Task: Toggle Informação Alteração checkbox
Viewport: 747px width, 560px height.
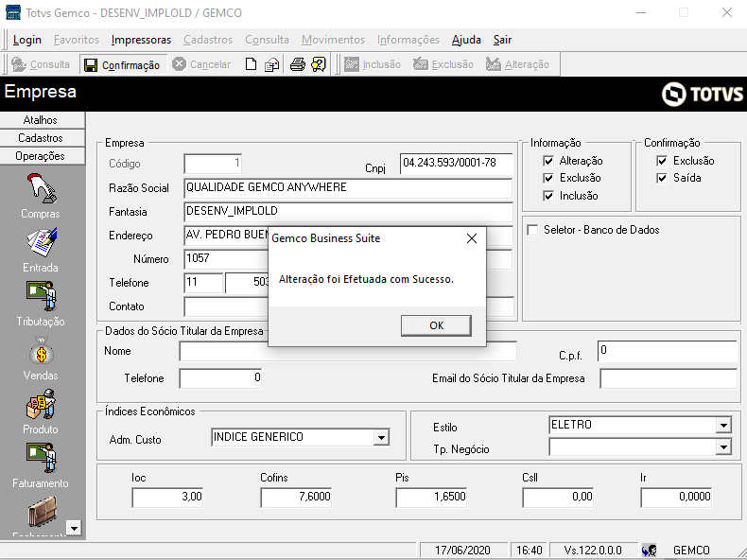Action: pyautogui.click(x=548, y=161)
